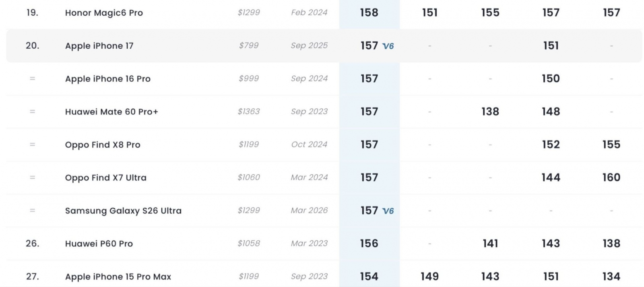Click the 160 sub-score for Oppo Find X7 Ultra
644x287 pixels.
click(x=611, y=178)
